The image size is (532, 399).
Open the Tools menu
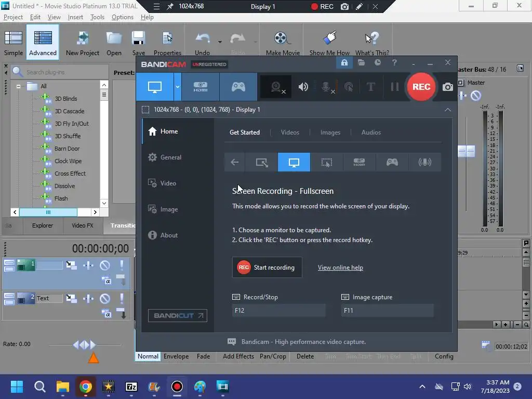[97, 17]
